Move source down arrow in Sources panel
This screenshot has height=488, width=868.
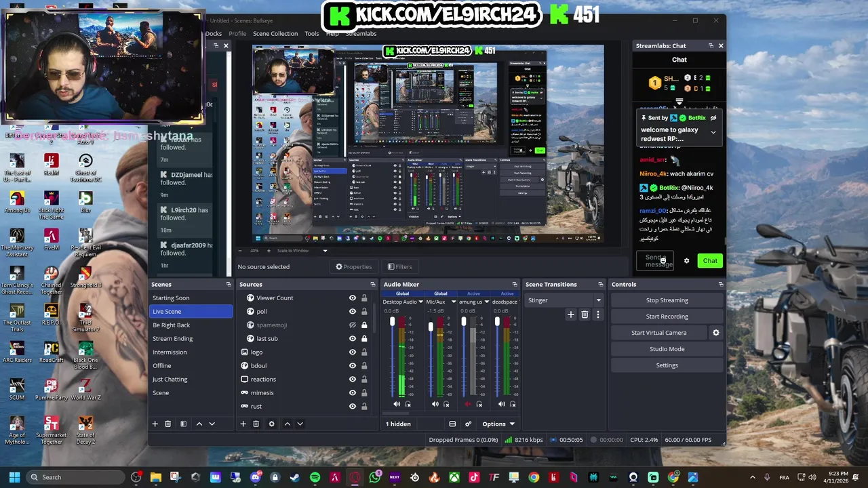[x=300, y=424]
